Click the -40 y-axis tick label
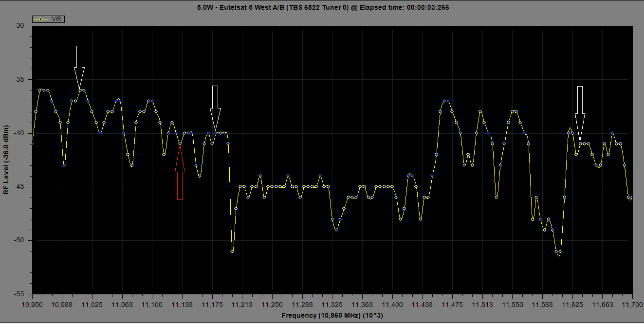Image resolution: width=644 pixels, height=324 pixels. 20,133
